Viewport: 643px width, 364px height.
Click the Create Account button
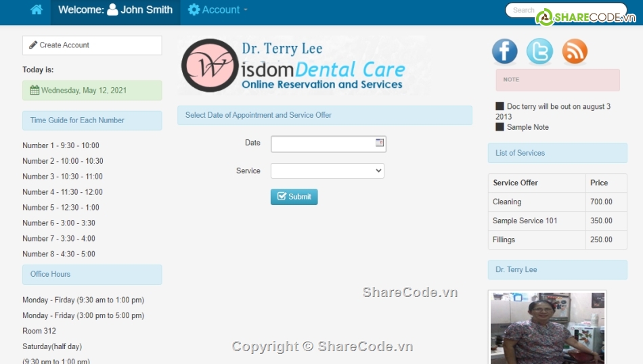[x=92, y=45]
